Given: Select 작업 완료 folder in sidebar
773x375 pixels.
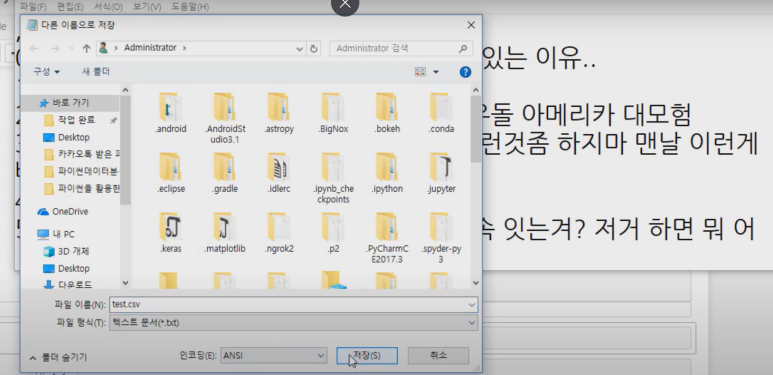Looking at the screenshot, I should 76,120.
